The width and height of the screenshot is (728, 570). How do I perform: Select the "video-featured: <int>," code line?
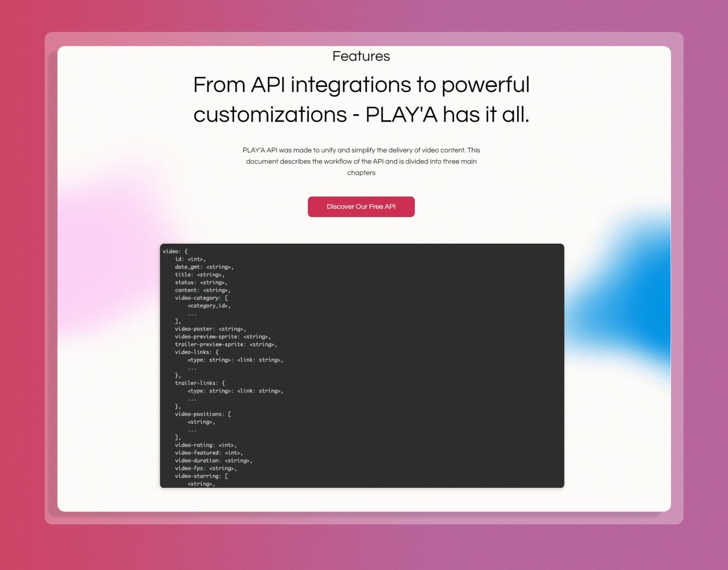pos(209,453)
